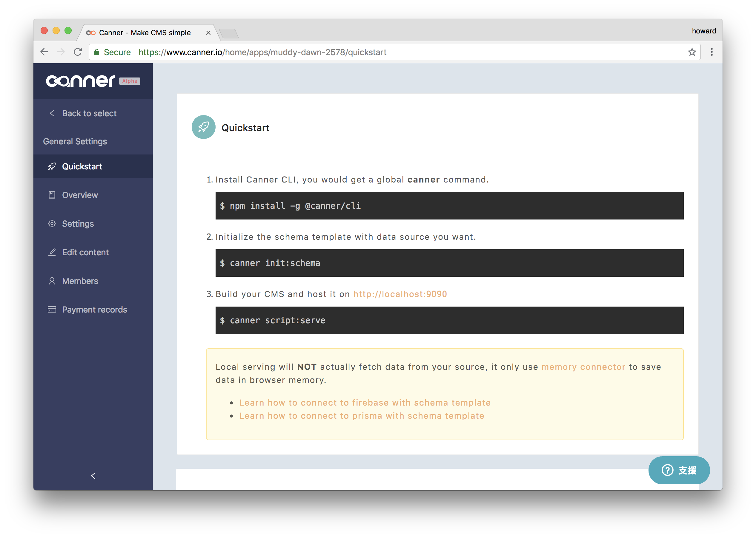Open the Members menu item

point(80,281)
